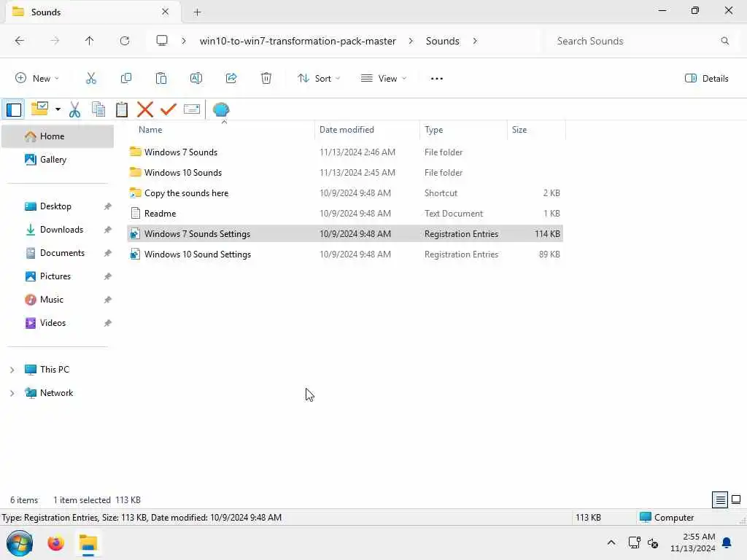747x560 pixels.
Task: Add a new tab with plus
Action: 197,12
